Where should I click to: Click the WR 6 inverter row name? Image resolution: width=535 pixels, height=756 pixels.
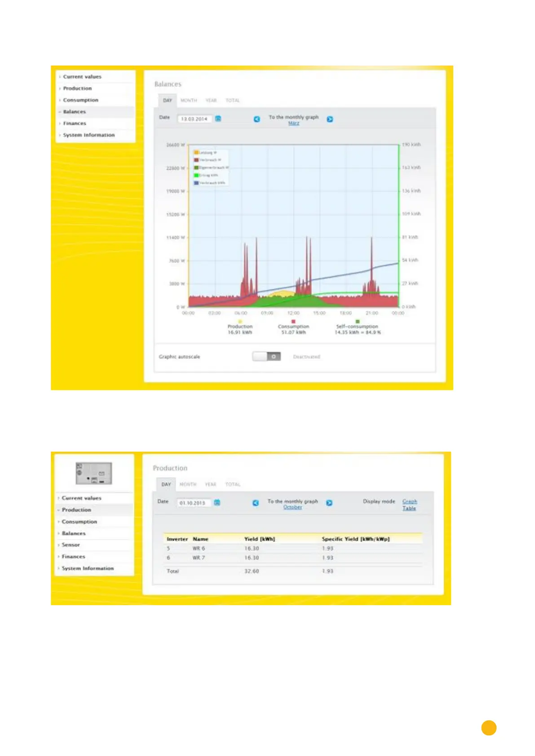tap(199, 549)
